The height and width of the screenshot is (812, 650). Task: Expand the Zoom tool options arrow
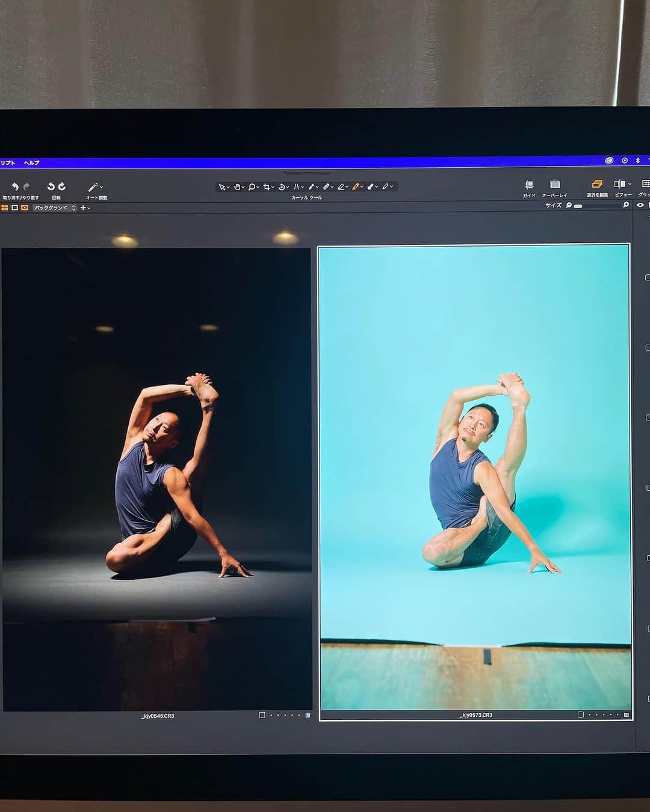tap(258, 187)
